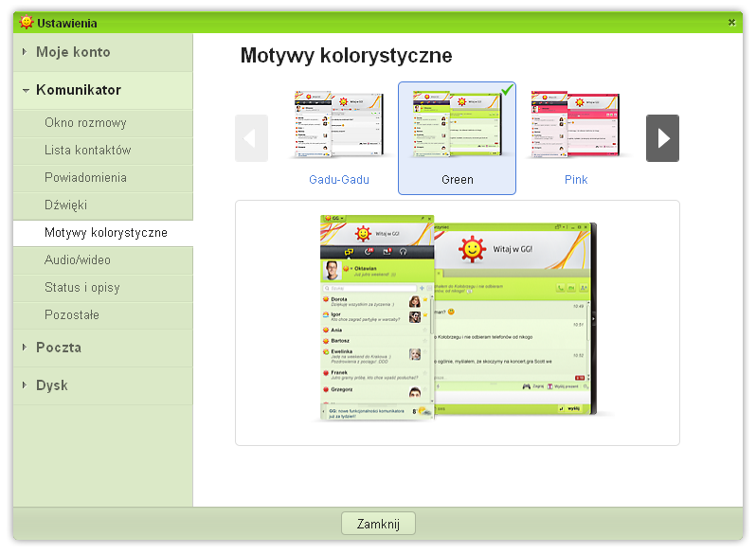Show previous themes with left arrow

[x=251, y=138]
